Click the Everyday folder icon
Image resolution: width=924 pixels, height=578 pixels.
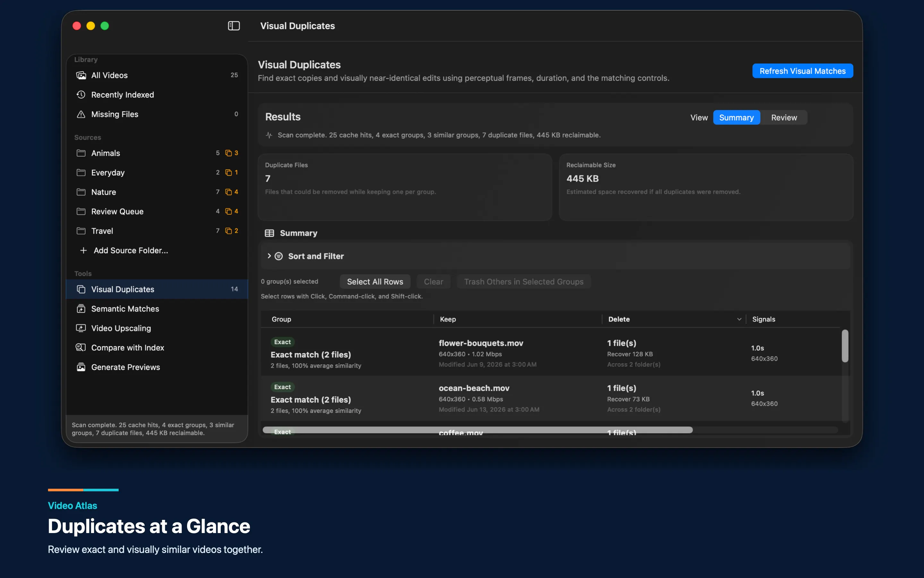(81, 172)
